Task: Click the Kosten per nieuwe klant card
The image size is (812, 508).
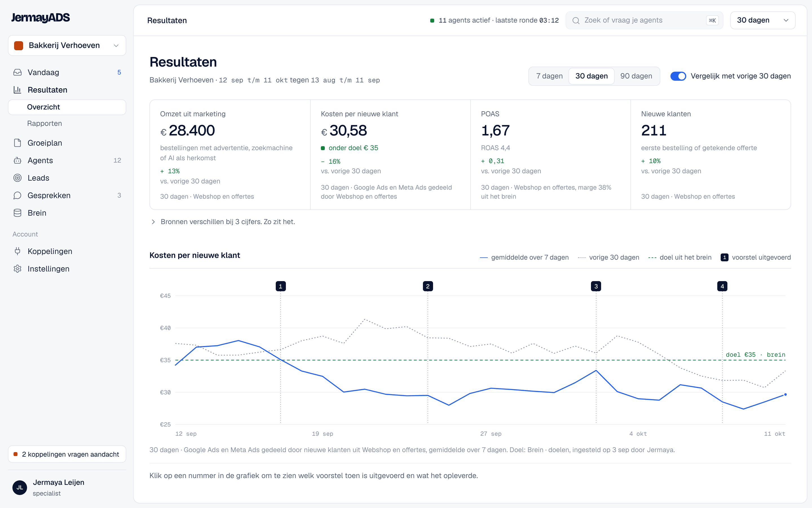Action: (x=390, y=155)
